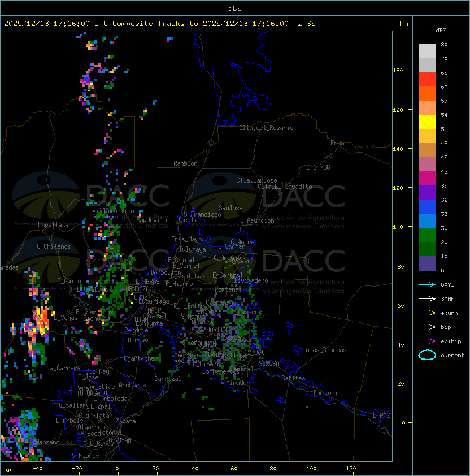This screenshot has width=470, height=476.
Task: Click the 'Lomas_Blancas' place label
Action: 324,350
